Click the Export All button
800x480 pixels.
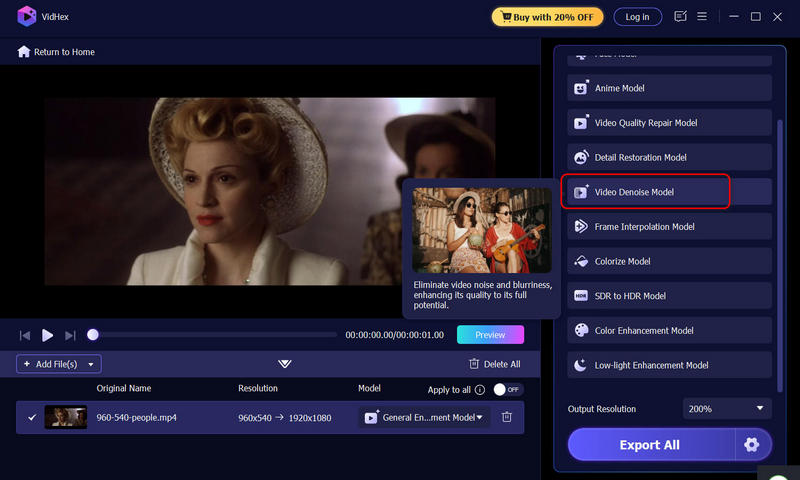[x=651, y=445]
